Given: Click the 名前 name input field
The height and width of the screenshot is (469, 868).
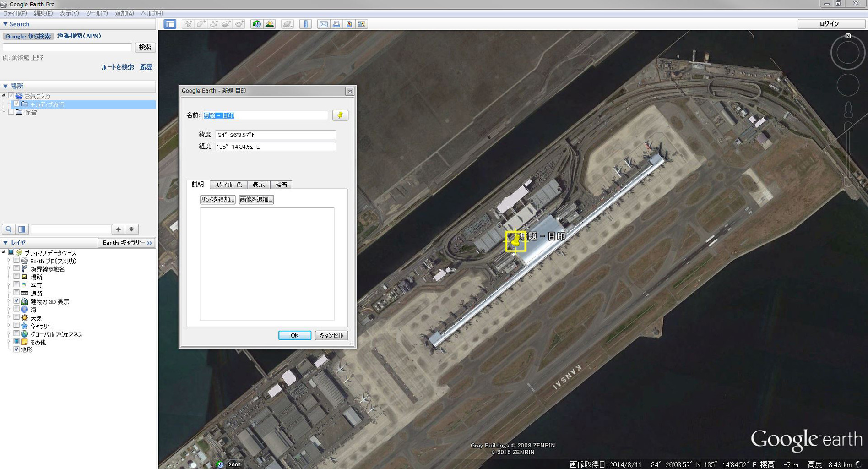Looking at the screenshot, I should (x=266, y=115).
